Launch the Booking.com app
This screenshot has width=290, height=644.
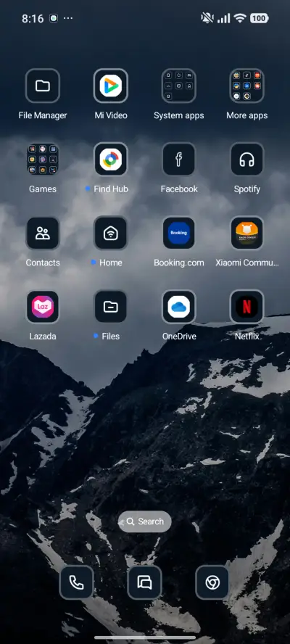(178, 233)
